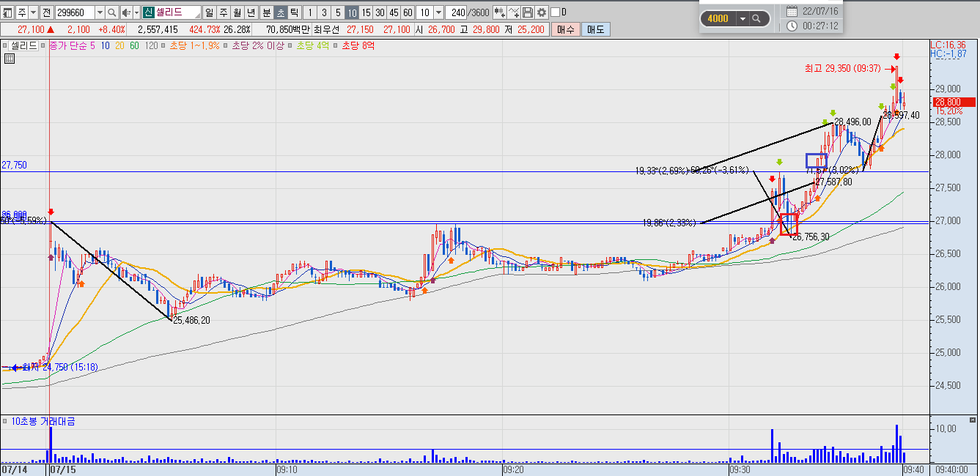Screen dimensions: 980x476
Task: Click the 초당 2% 이상 legend label
Action: [x=259, y=45]
